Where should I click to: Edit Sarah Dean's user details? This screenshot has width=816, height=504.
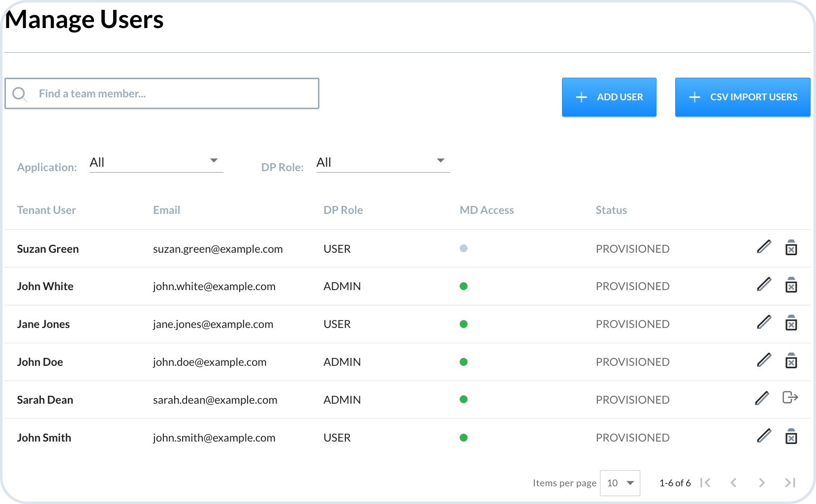click(762, 398)
